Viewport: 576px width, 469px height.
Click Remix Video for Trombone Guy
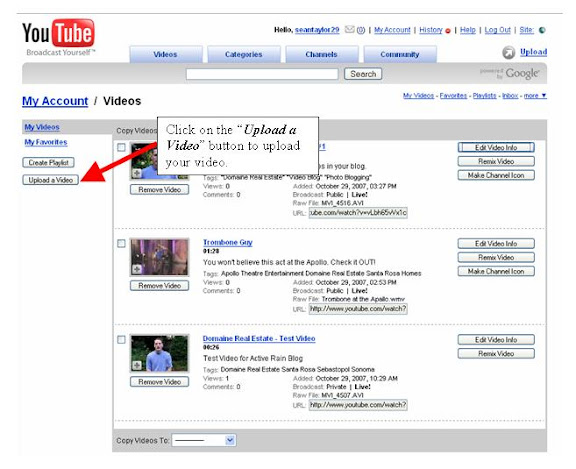pyautogui.click(x=496, y=257)
